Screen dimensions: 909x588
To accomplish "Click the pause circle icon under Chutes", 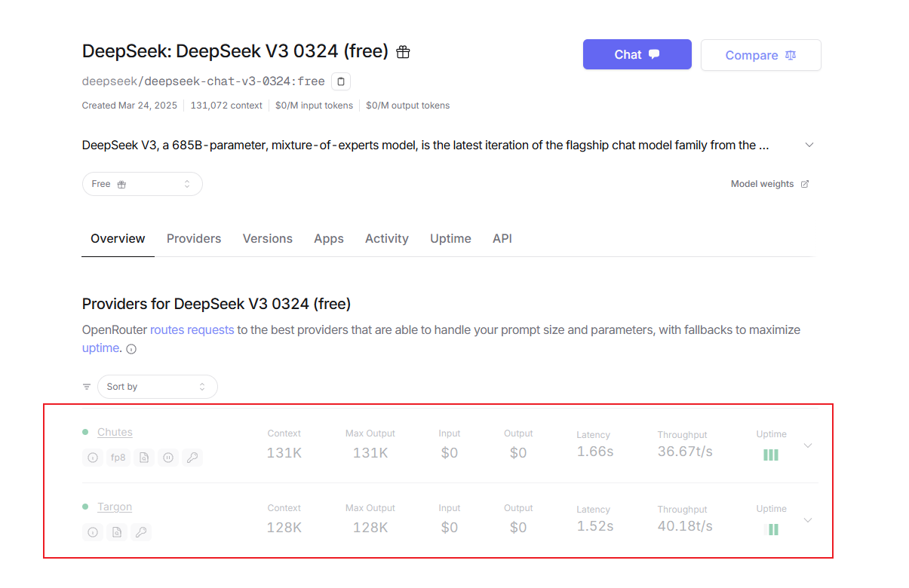I will [x=168, y=457].
